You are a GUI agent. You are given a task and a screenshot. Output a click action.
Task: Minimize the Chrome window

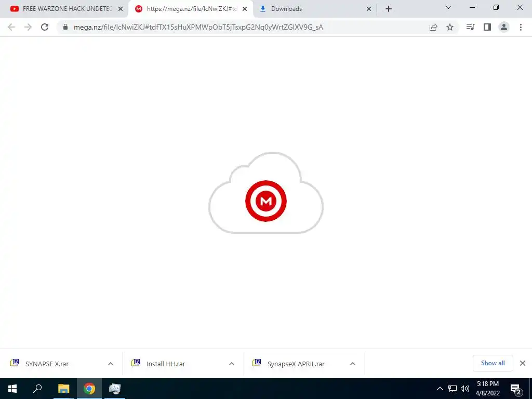coord(472,7)
